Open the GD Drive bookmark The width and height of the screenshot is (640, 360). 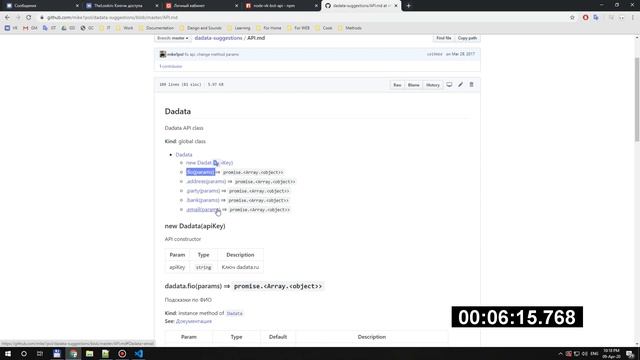pyautogui.click(x=68, y=28)
